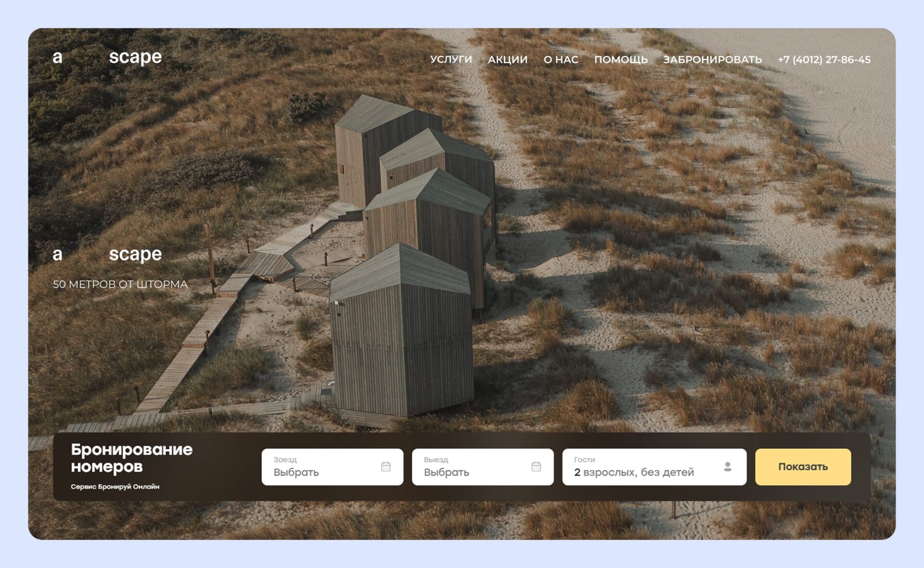Click the guests person icon
The height and width of the screenshot is (568, 924).
(728, 467)
